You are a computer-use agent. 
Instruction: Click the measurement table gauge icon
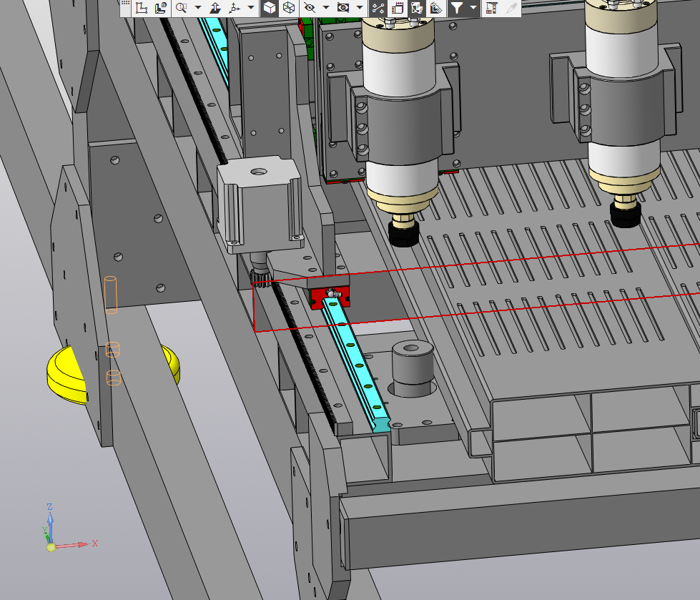click(x=491, y=8)
